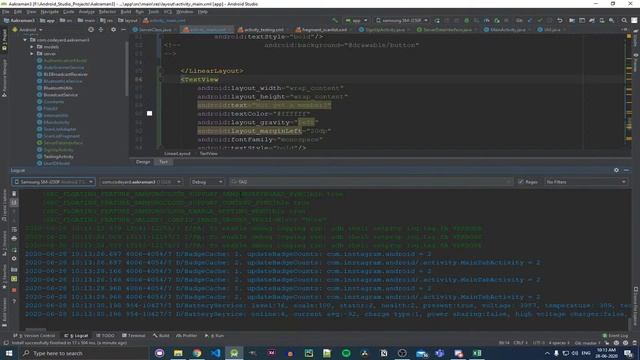The height and width of the screenshot is (360, 640).
Task: Click the Undo arrow in toolbar
Action: tap(560, 20)
